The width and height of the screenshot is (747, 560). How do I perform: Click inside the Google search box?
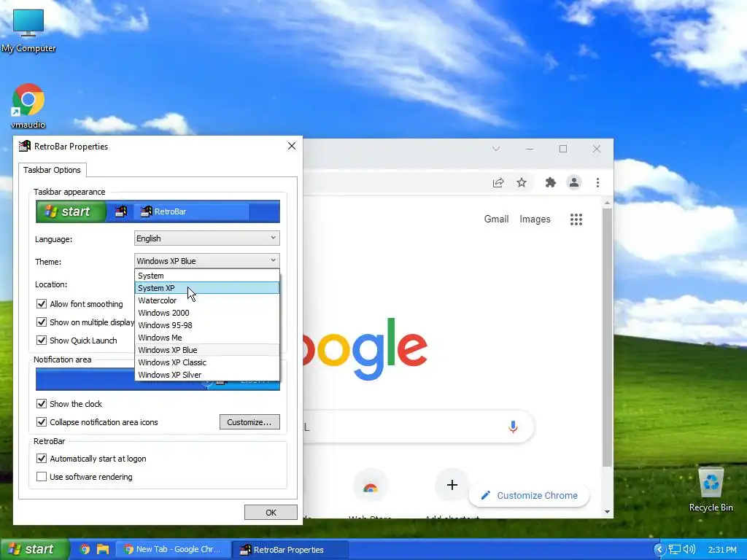(418, 427)
